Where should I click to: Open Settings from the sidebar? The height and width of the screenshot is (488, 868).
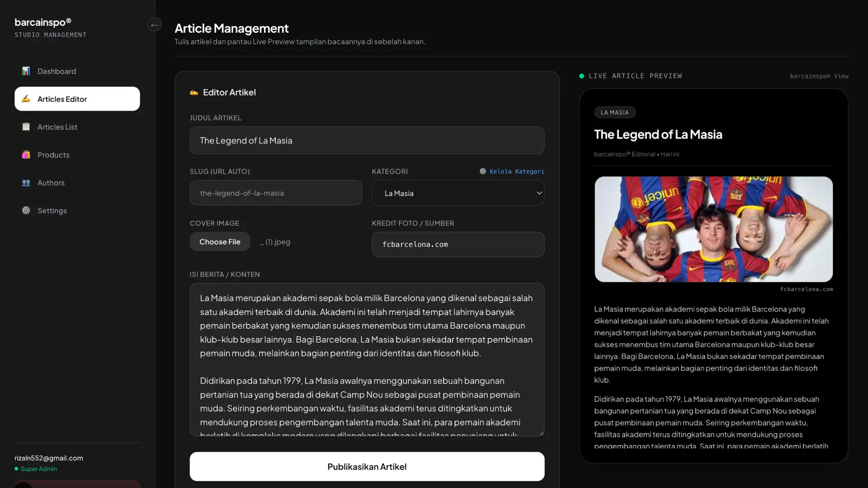[x=77, y=211]
